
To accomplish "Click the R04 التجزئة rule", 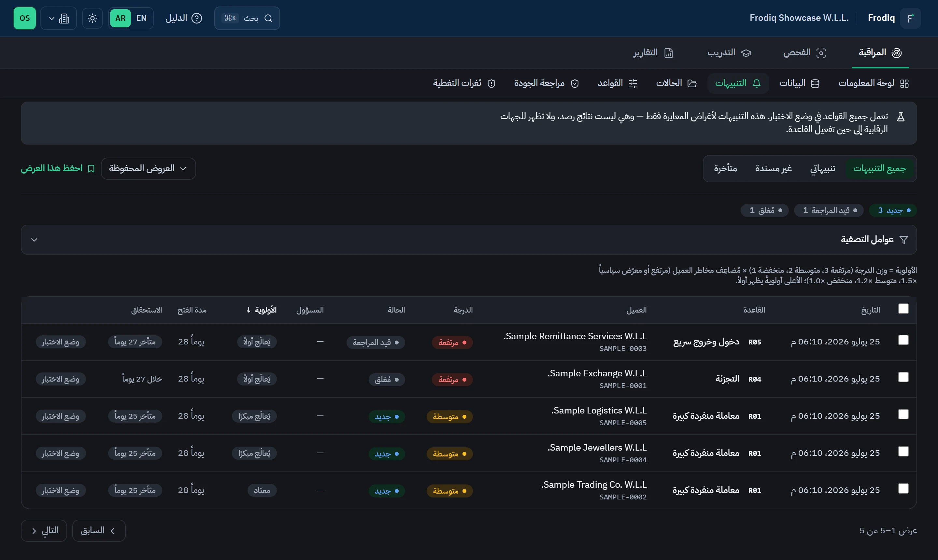I will [x=738, y=379].
